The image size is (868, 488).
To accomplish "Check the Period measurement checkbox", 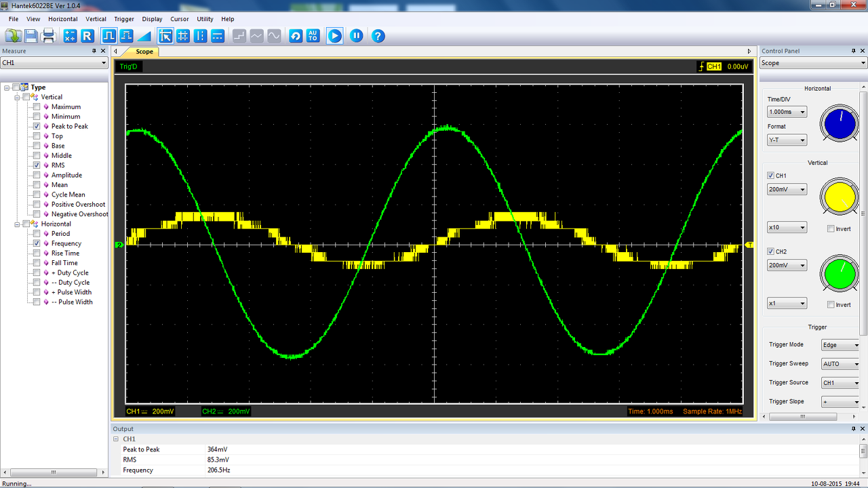I will (x=37, y=234).
